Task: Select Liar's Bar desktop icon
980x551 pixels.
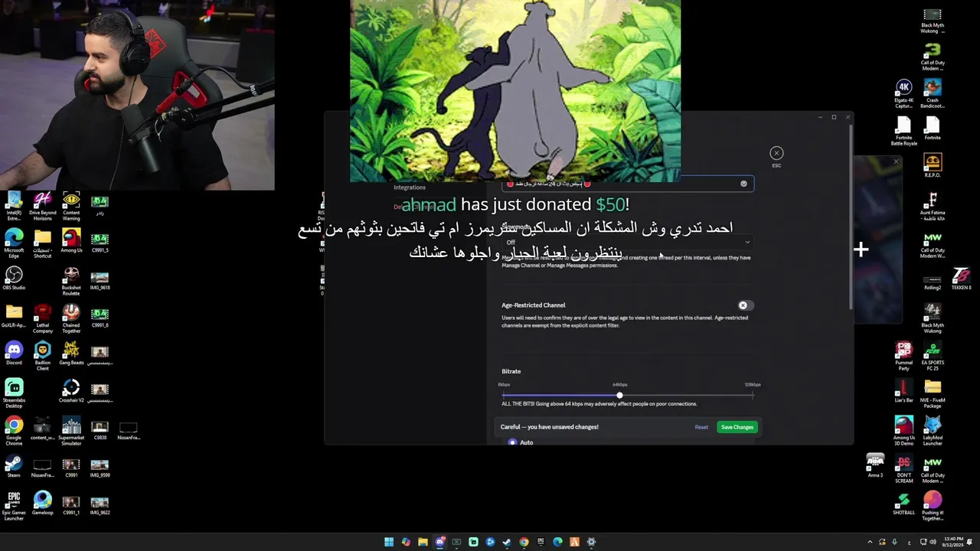Action: (x=904, y=390)
